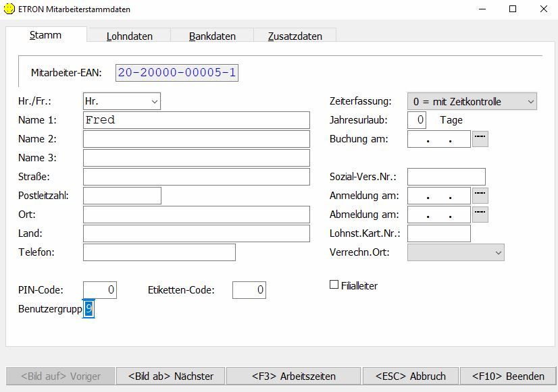This screenshot has width=558, height=392.
Task: Enable the Filialleiter checkbox
Action: [334, 285]
